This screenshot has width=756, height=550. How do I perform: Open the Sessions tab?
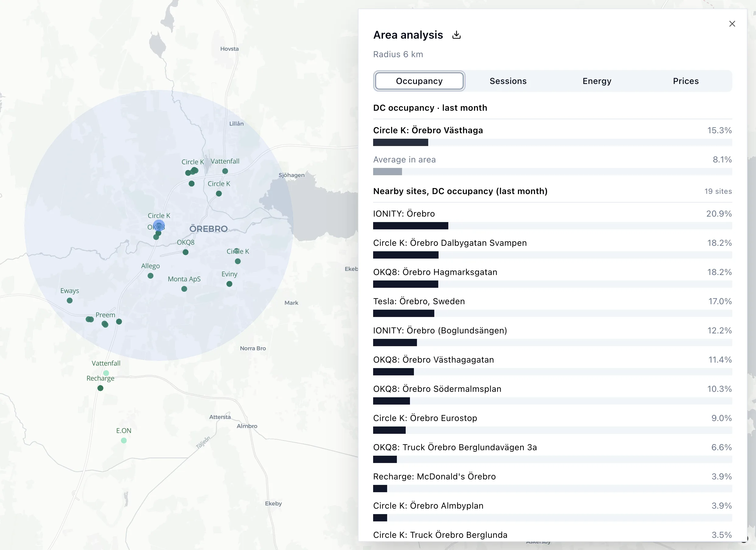click(x=508, y=81)
